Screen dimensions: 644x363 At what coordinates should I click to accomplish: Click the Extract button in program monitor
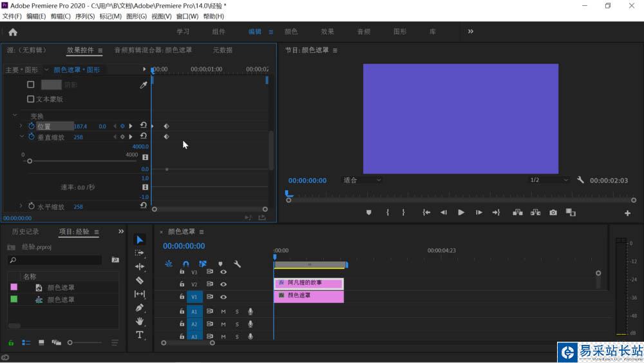(536, 213)
